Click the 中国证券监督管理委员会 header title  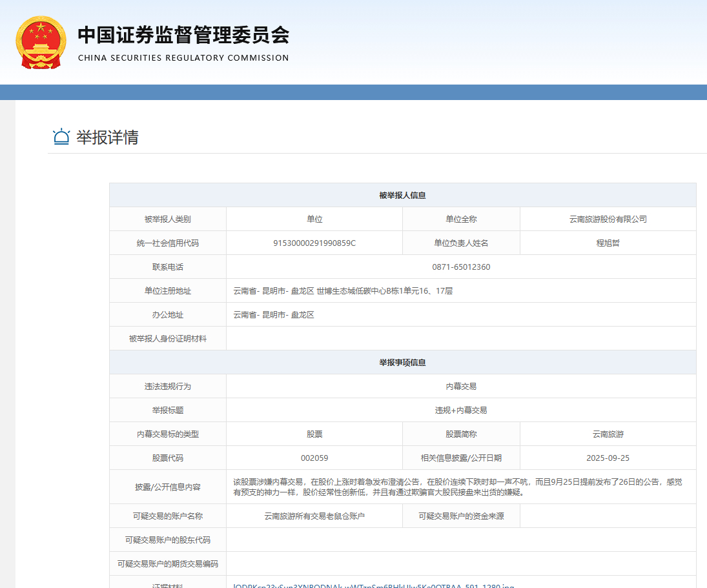[x=183, y=35]
